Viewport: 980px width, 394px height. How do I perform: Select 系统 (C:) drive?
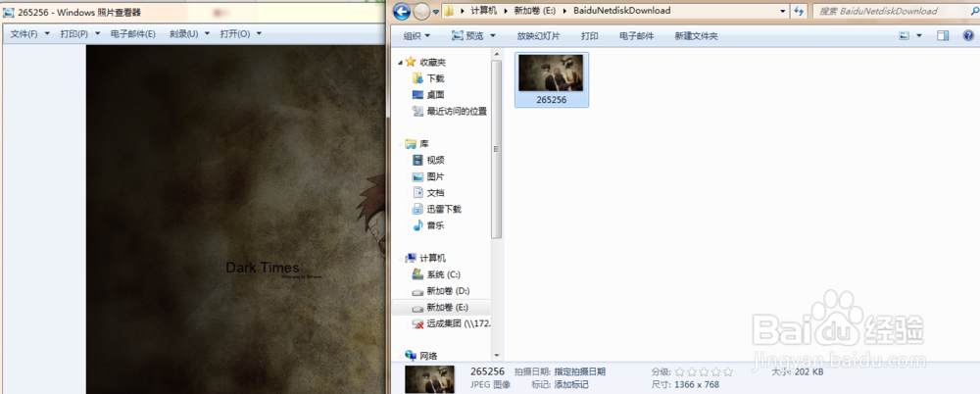tap(444, 273)
